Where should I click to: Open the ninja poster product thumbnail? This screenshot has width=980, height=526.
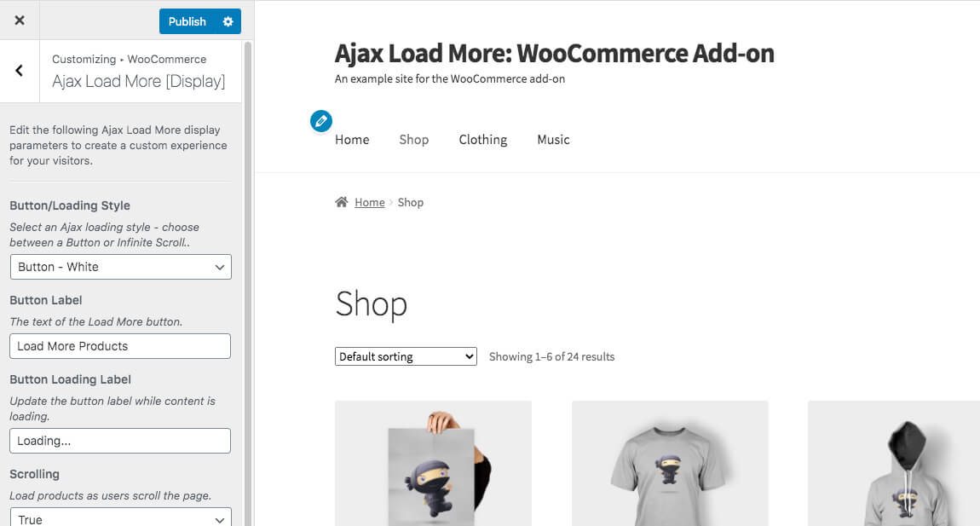click(433, 464)
